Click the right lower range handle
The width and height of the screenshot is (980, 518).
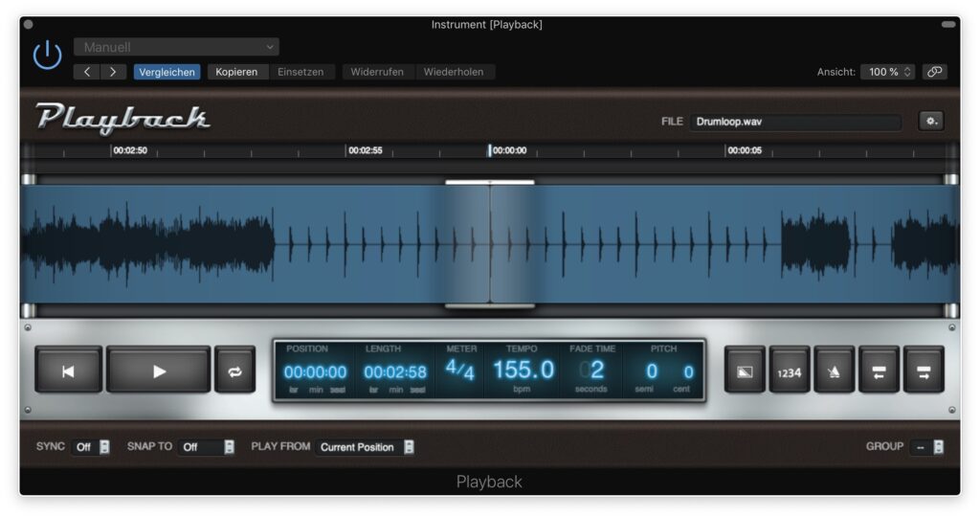click(950, 310)
